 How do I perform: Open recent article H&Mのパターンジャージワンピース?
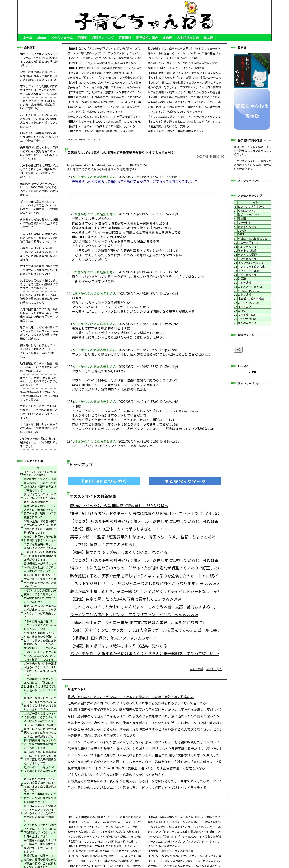tap(39, 189)
